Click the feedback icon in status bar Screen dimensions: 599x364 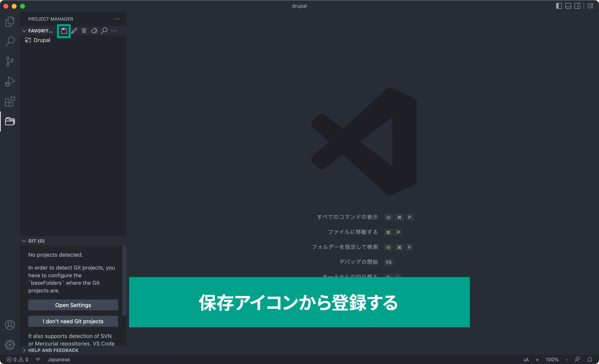(x=577, y=360)
